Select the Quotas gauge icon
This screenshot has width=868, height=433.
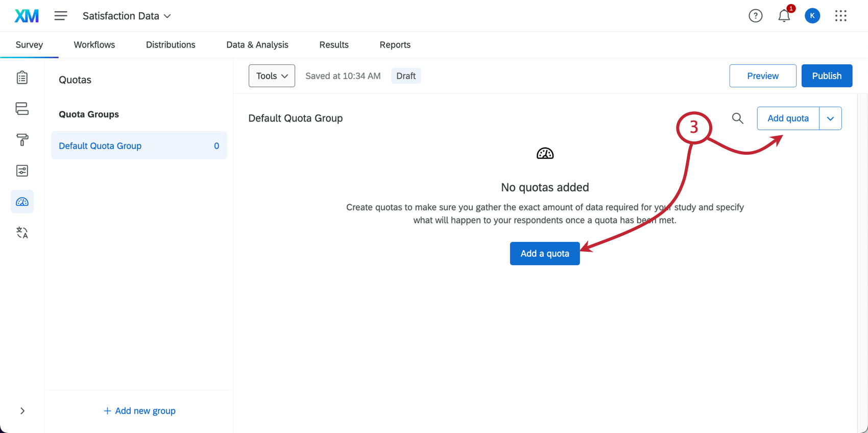coord(22,202)
